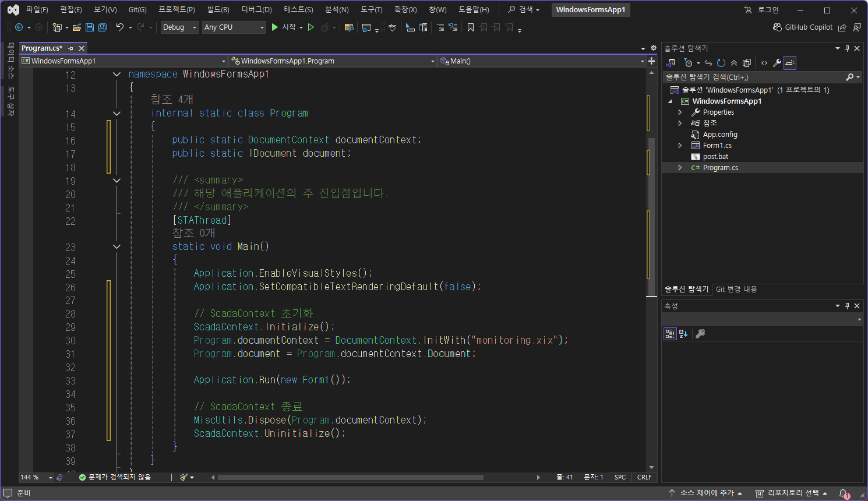Click Refresh icon in Solution Explorer toolbar
This screenshot has width=868, height=501.
pyautogui.click(x=721, y=63)
